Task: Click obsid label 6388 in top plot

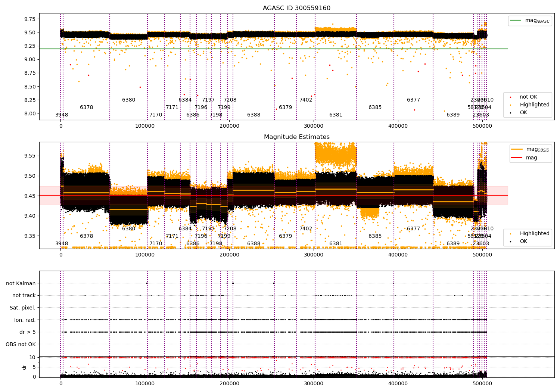Action: tap(254, 115)
